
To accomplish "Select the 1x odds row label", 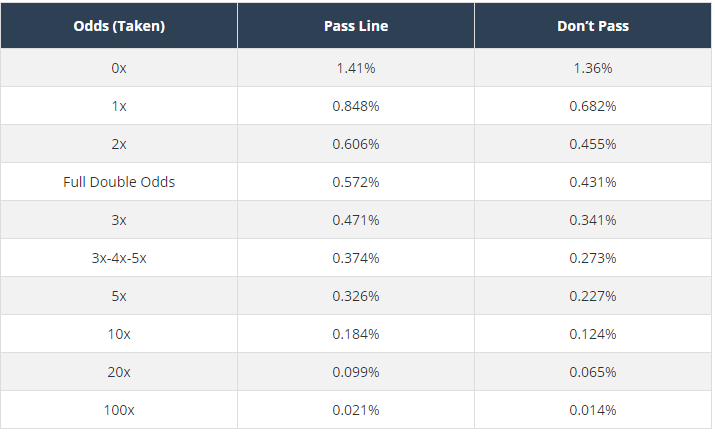I will coord(119,106).
